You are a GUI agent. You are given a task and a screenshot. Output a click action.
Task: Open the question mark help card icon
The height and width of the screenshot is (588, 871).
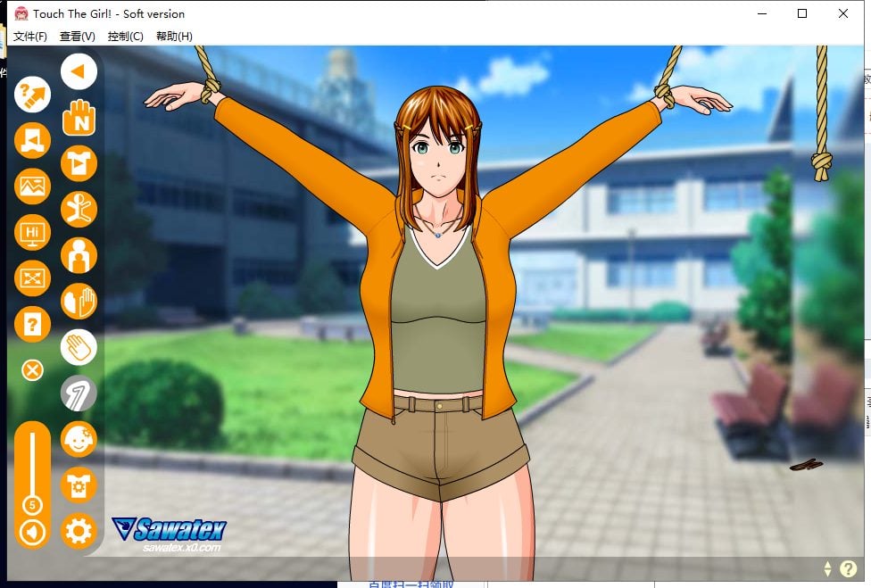point(33,325)
